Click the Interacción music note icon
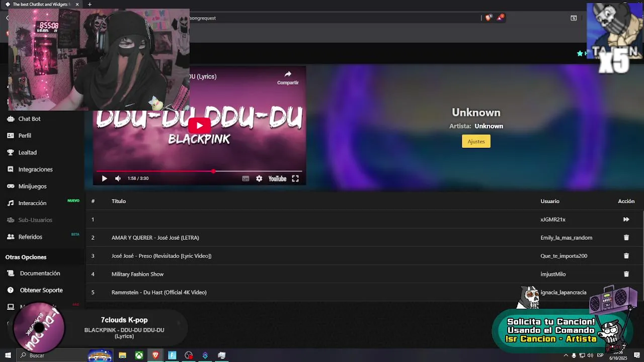The width and height of the screenshot is (644, 362). point(10,203)
